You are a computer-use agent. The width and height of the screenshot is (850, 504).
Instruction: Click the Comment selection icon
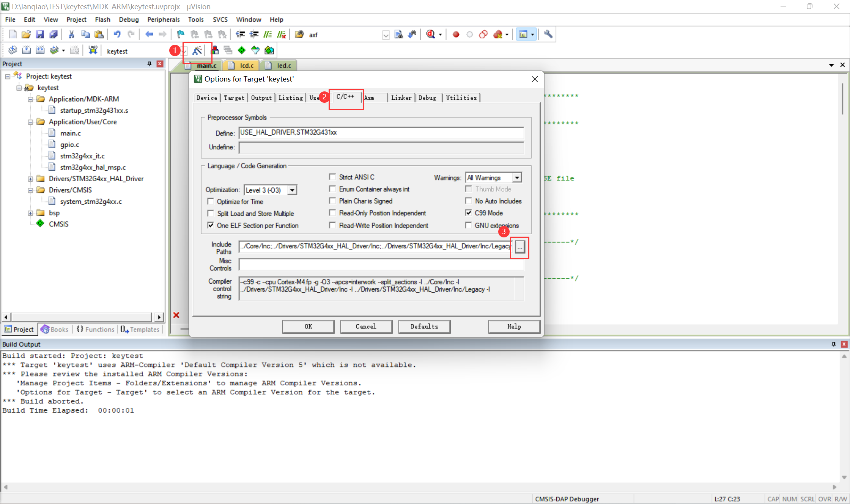(268, 35)
